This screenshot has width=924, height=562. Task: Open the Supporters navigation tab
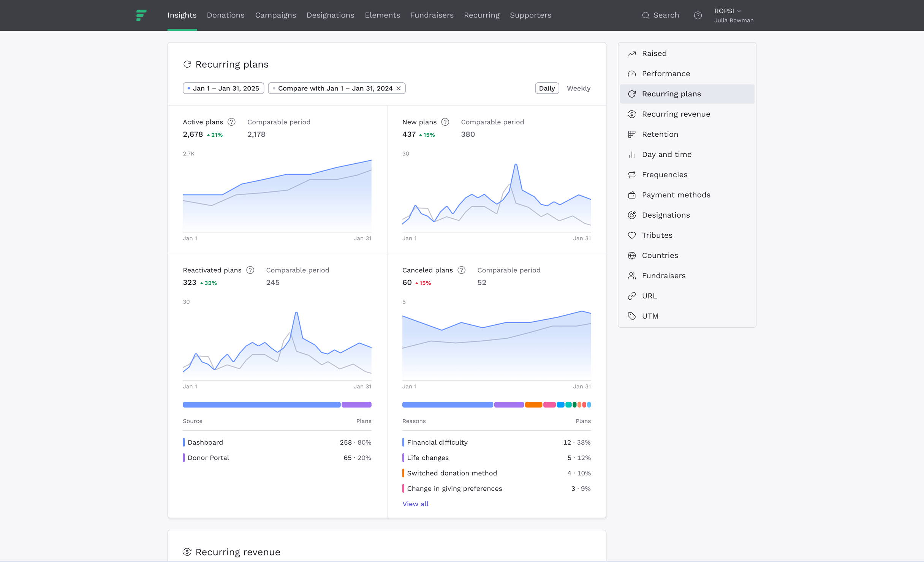coord(530,15)
